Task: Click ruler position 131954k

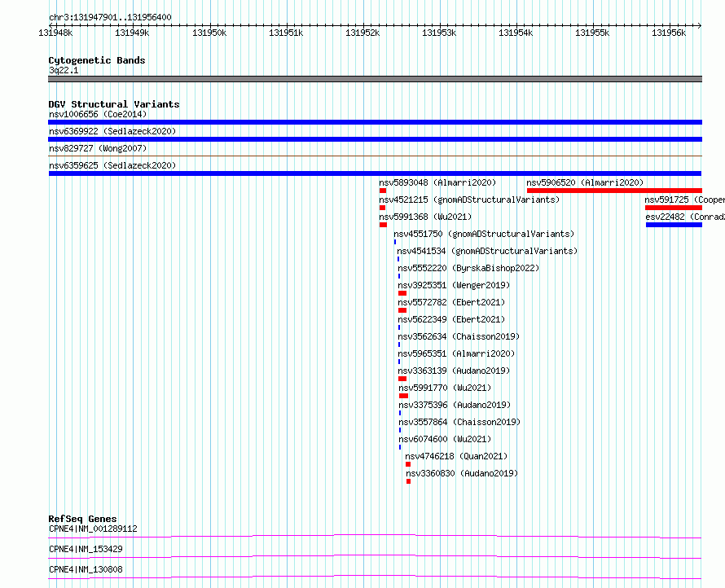Action: tap(516, 33)
